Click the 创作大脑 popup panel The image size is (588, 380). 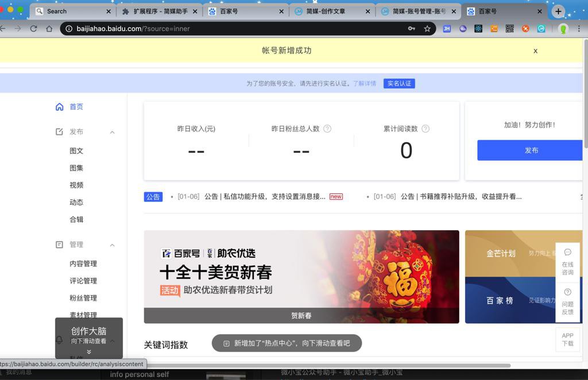pos(89,338)
